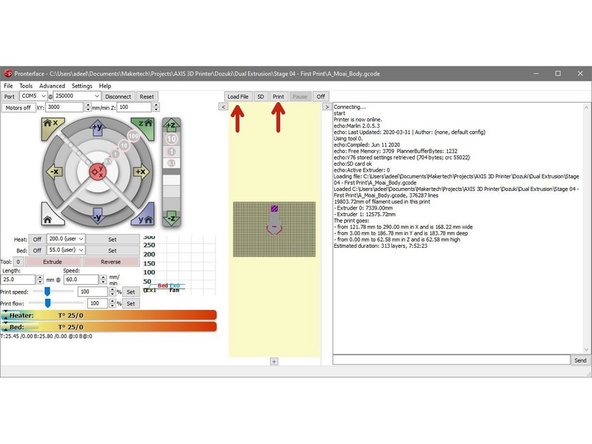Click the Reset button

(x=146, y=97)
